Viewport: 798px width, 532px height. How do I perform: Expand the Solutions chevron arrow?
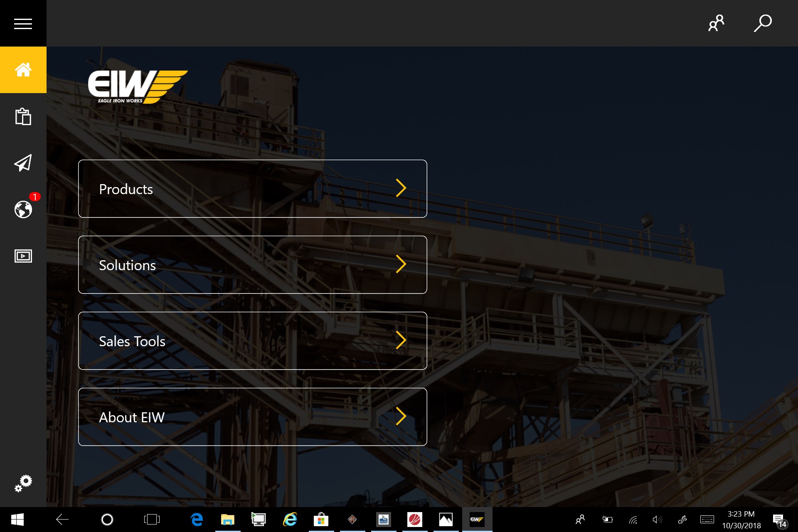click(x=401, y=264)
